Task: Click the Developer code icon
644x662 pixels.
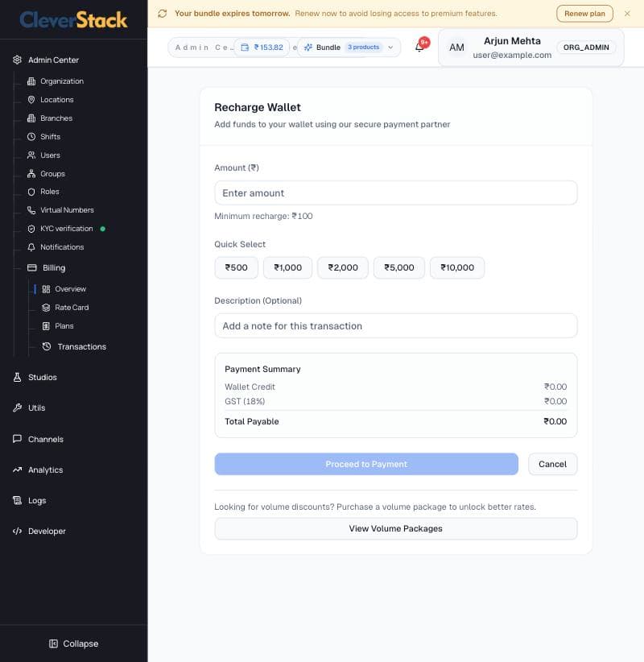Action: click(x=17, y=531)
